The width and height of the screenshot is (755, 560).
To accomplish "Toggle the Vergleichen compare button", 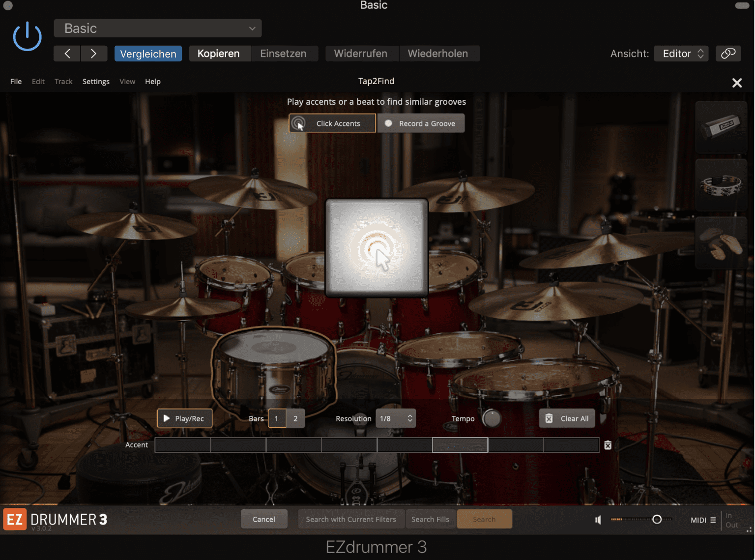I will click(x=148, y=54).
